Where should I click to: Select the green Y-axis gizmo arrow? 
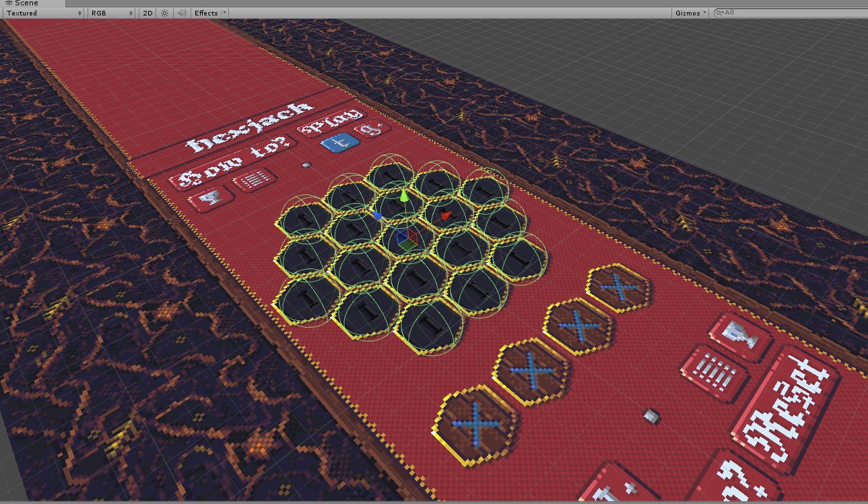pyautogui.click(x=403, y=196)
